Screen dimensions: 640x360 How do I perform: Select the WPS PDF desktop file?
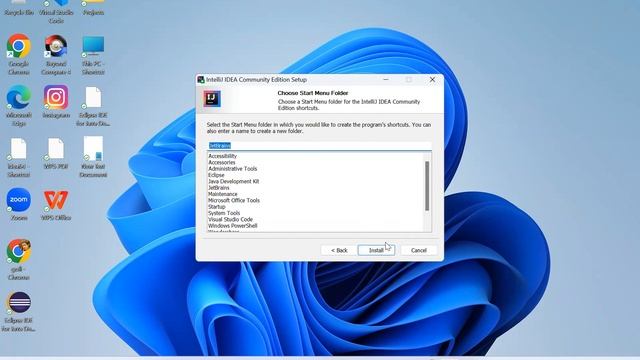(x=56, y=149)
